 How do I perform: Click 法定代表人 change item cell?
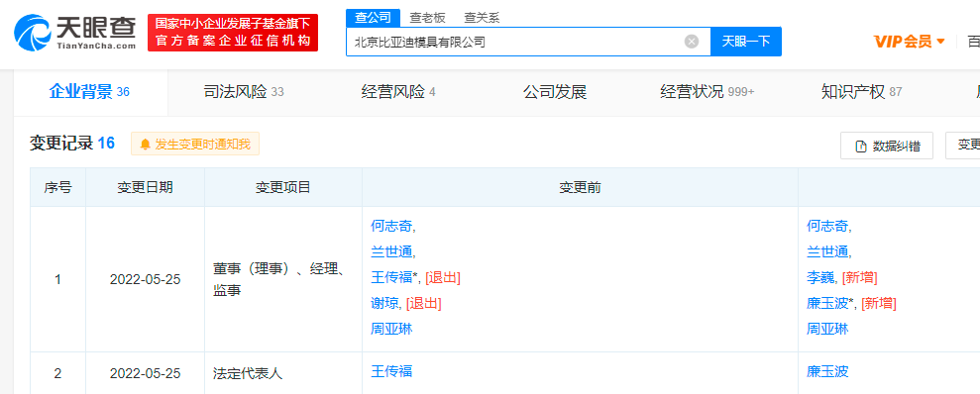tap(248, 374)
